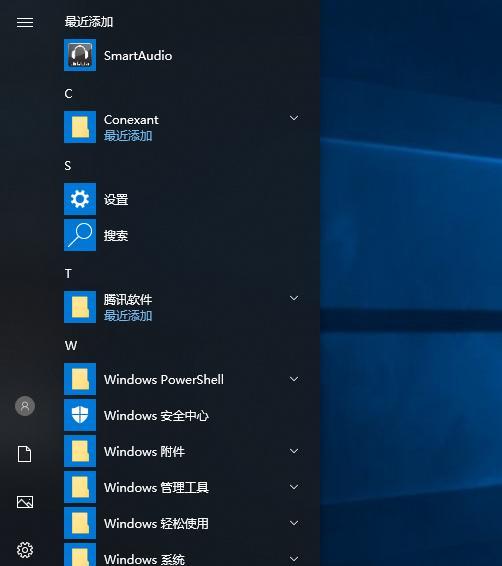This screenshot has height=566, width=502.
Task: Click 最近添加 tag under 腾讯软件
Action: point(128,316)
